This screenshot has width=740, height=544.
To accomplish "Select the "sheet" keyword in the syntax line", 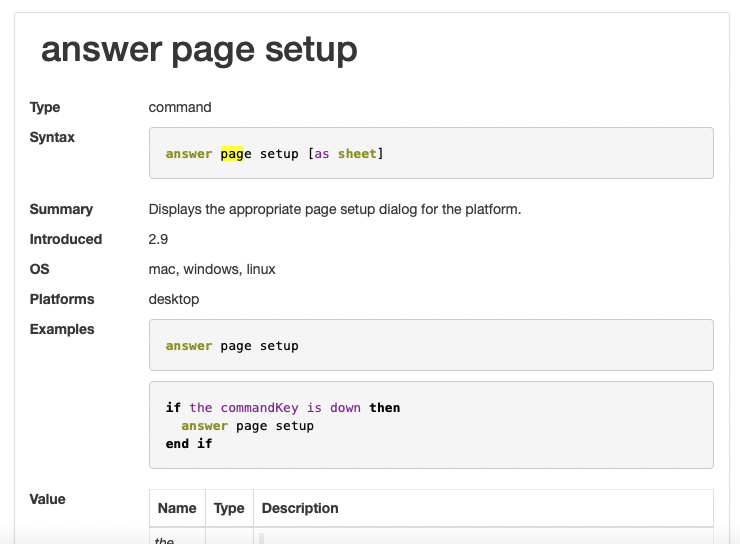I will click(x=357, y=154).
